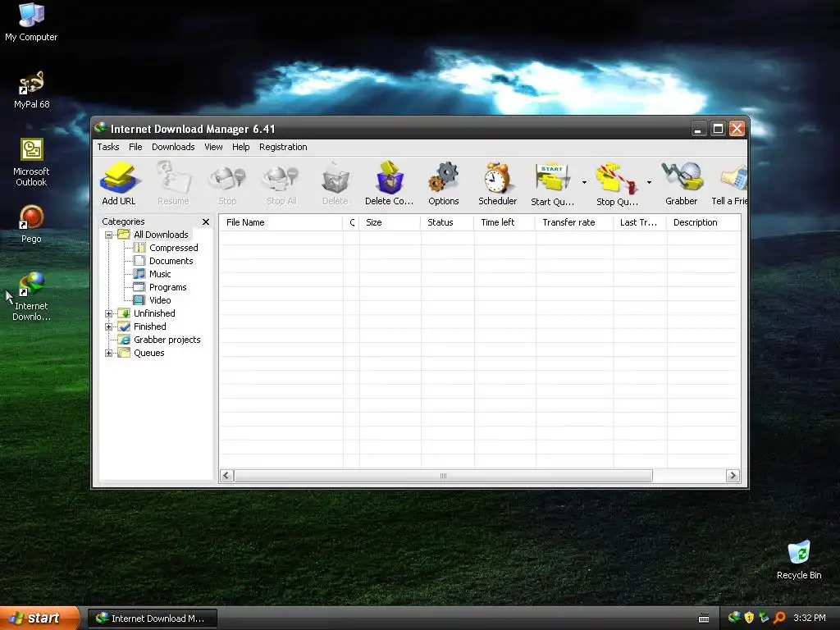Click the taskbar clock showing 3:32 PM
The height and width of the screenshot is (630, 840).
click(x=810, y=618)
